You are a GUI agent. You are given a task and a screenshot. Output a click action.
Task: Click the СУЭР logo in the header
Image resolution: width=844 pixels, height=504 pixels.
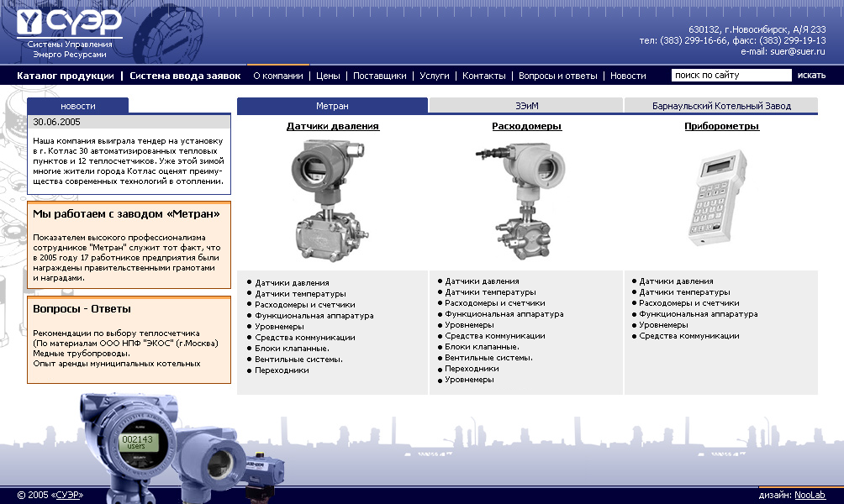pos(70,34)
